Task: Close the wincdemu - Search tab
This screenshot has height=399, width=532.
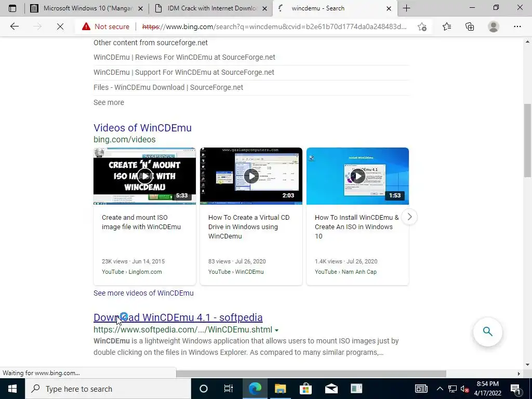Action: click(x=389, y=8)
